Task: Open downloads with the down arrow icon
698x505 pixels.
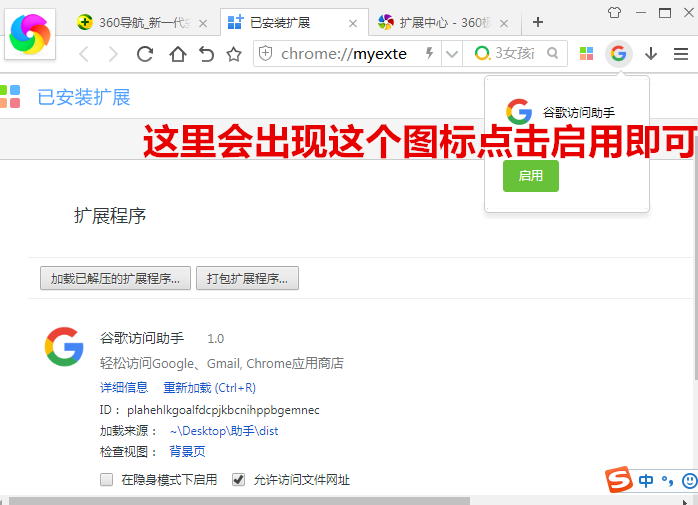Action: 651,54
